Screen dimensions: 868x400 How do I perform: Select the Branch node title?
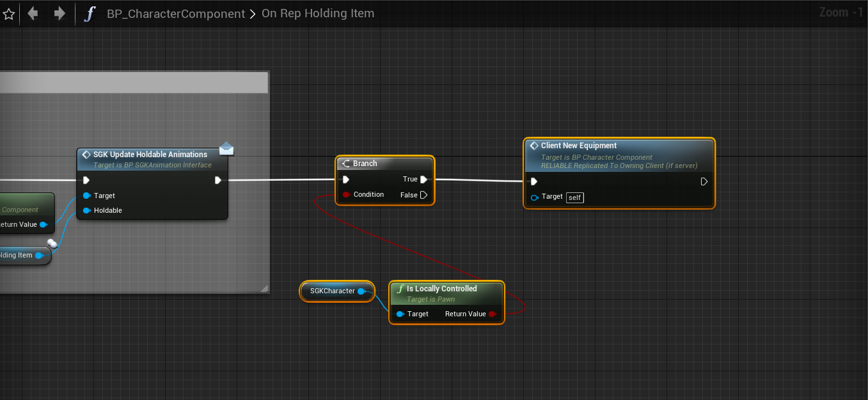365,164
